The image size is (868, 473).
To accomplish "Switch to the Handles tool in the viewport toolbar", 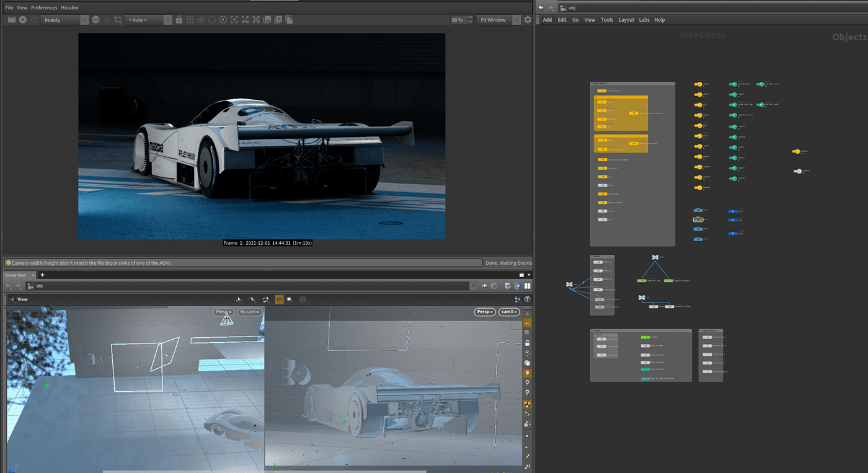I will tap(266, 299).
